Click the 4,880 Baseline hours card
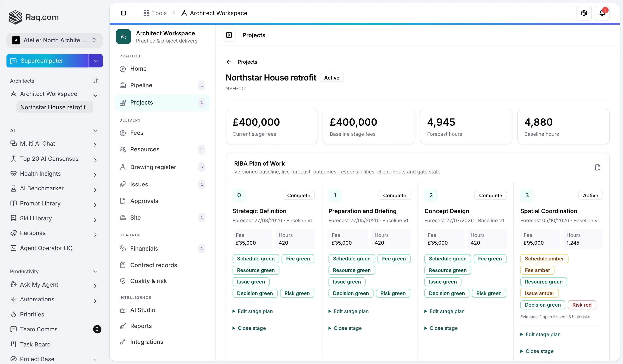 pyautogui.click(x=563, y=127)
